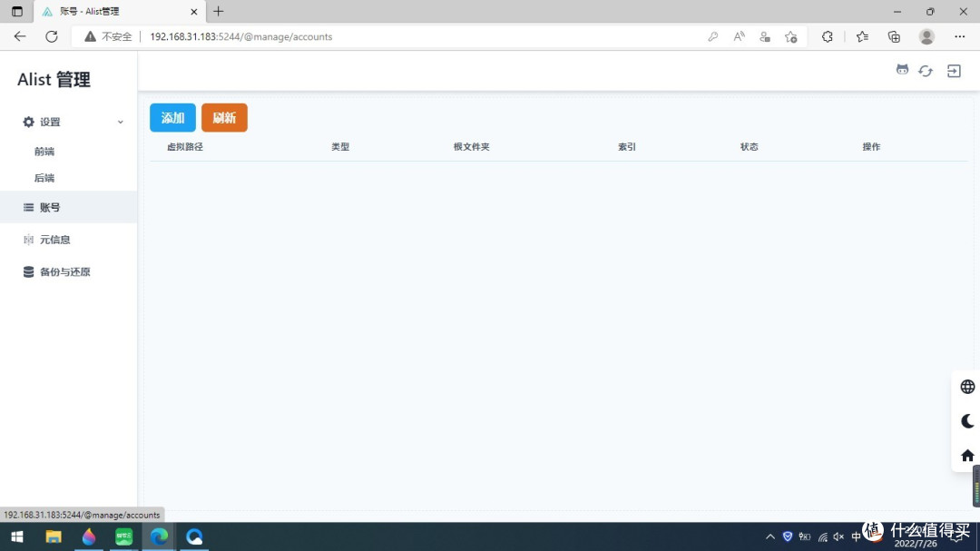980x551 pixels.
Task: Open the Alist GitHub repository icon
Action: click(x=902, y=70)
